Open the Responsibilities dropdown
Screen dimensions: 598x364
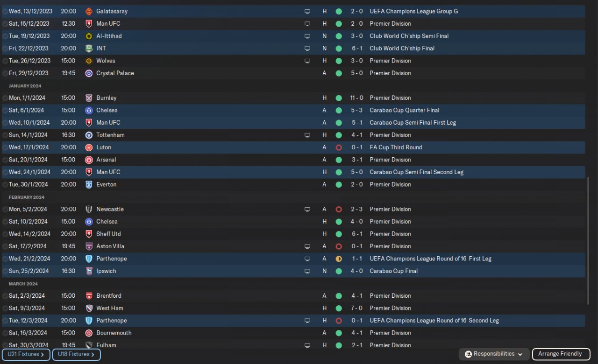(494, 354)
